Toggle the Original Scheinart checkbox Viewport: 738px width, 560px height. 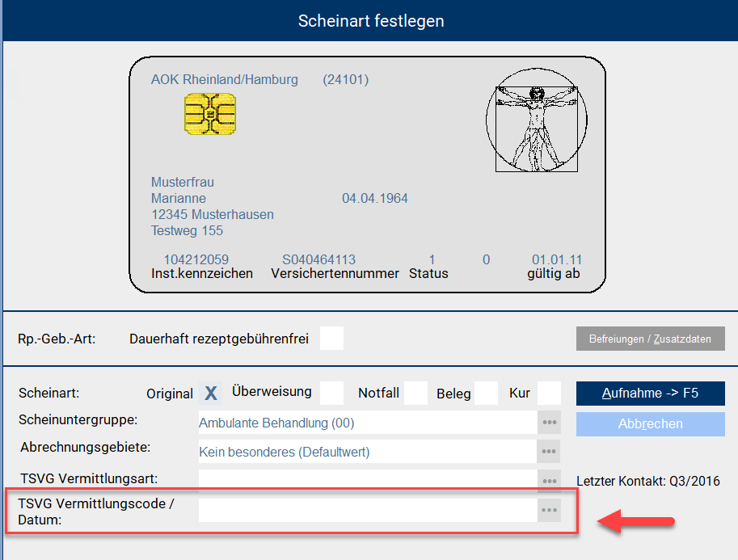[x=211, y=394]
